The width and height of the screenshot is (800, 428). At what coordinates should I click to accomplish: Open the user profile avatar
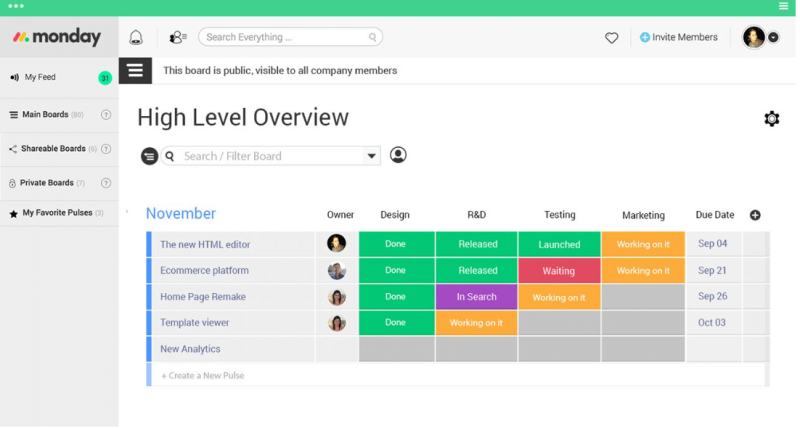pos(754,37)
